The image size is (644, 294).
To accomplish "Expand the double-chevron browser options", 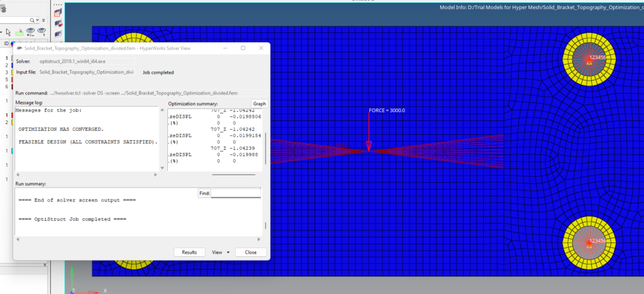I will (x=43, y=20).
